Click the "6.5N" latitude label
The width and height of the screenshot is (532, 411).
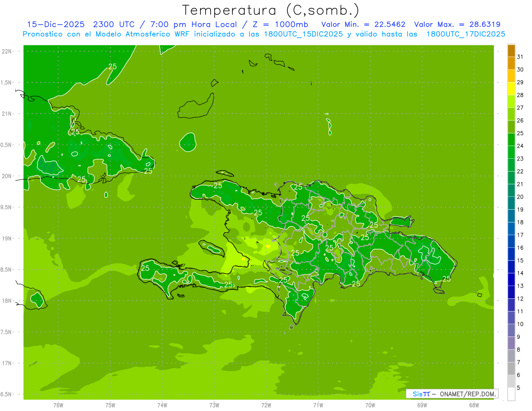coord(7,394)
